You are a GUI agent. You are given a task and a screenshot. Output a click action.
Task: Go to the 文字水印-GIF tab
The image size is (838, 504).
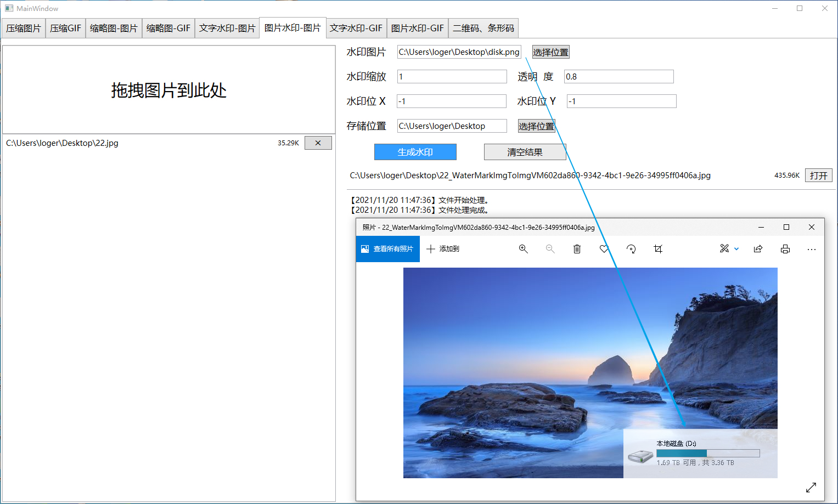[356, 28]
